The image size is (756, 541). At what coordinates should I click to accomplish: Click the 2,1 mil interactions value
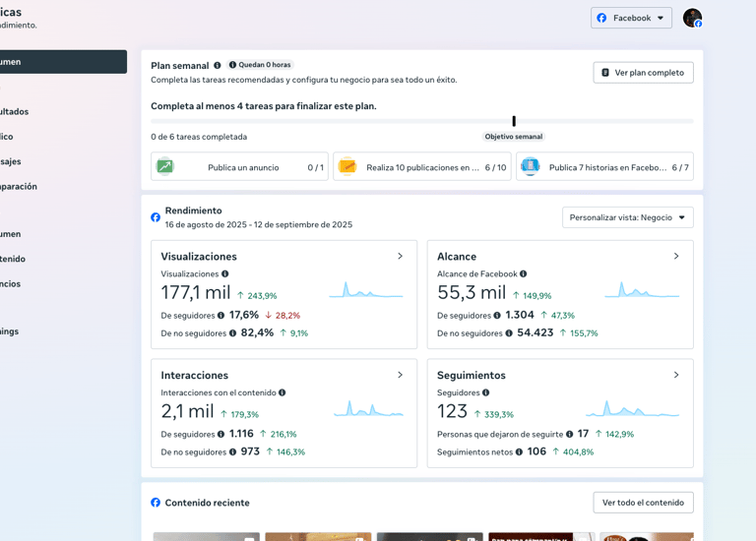click(x=187, y=411)
